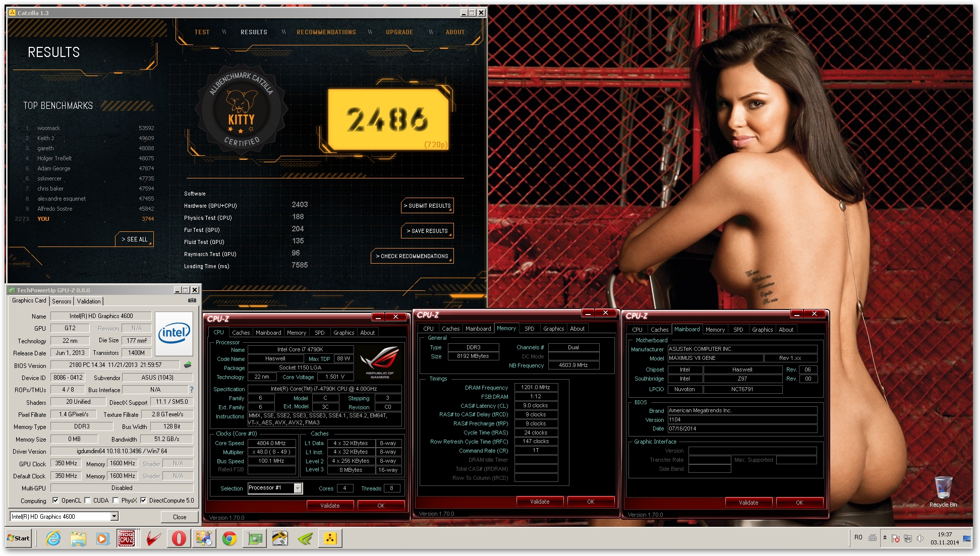Click the Start button

tap(18, 538)
